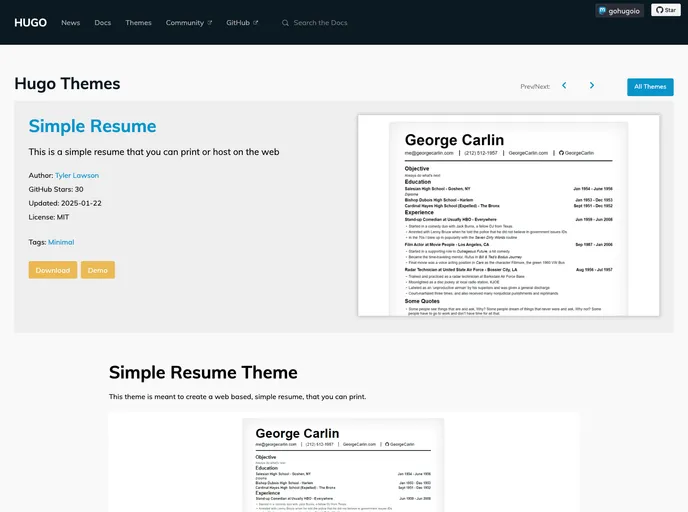Image resolution: width=688 pixels, height=512 pixels.
Task: Select the Minimal tag
Action: [61, 242]
